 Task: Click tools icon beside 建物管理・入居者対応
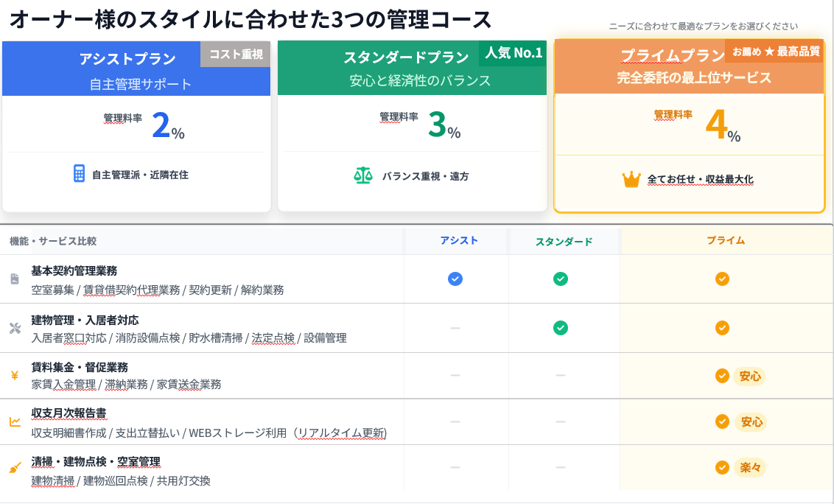click(x=15, y=329)
